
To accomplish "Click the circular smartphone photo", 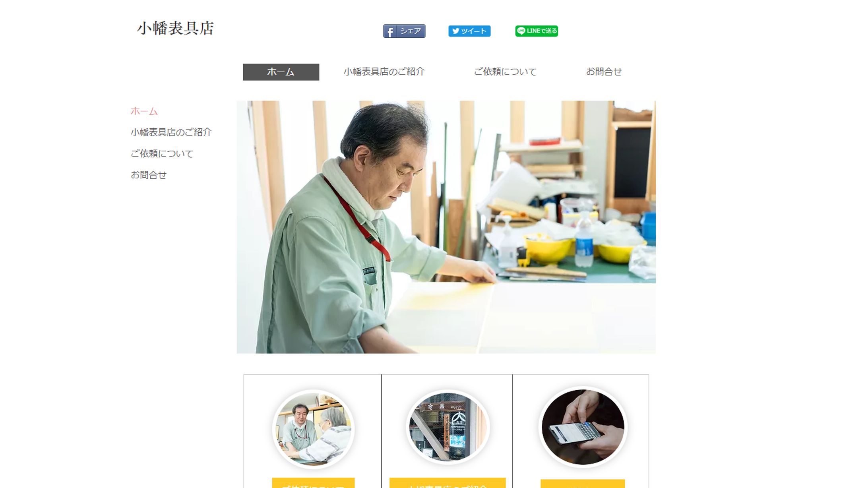I will coord(583,427).
